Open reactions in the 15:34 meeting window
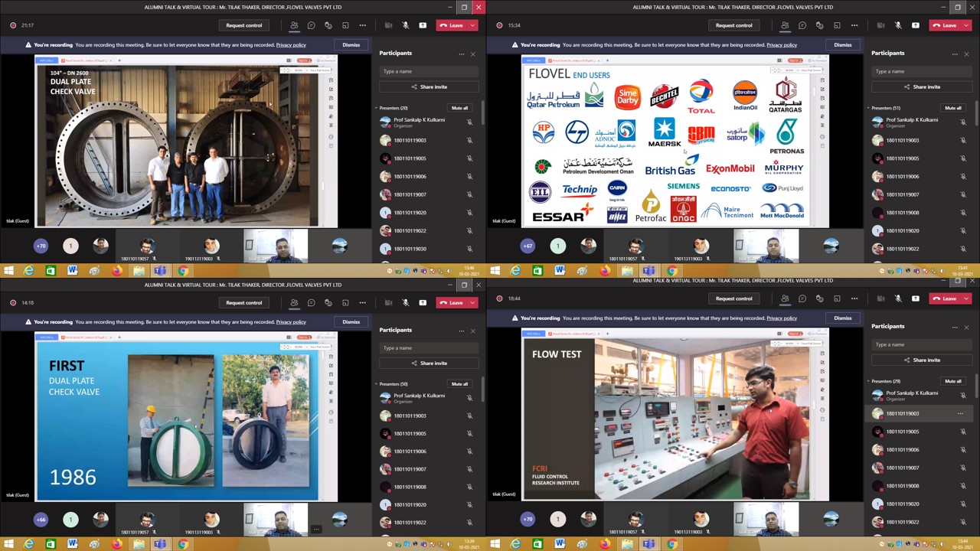The image size is (980, 551). click(820, 25)
